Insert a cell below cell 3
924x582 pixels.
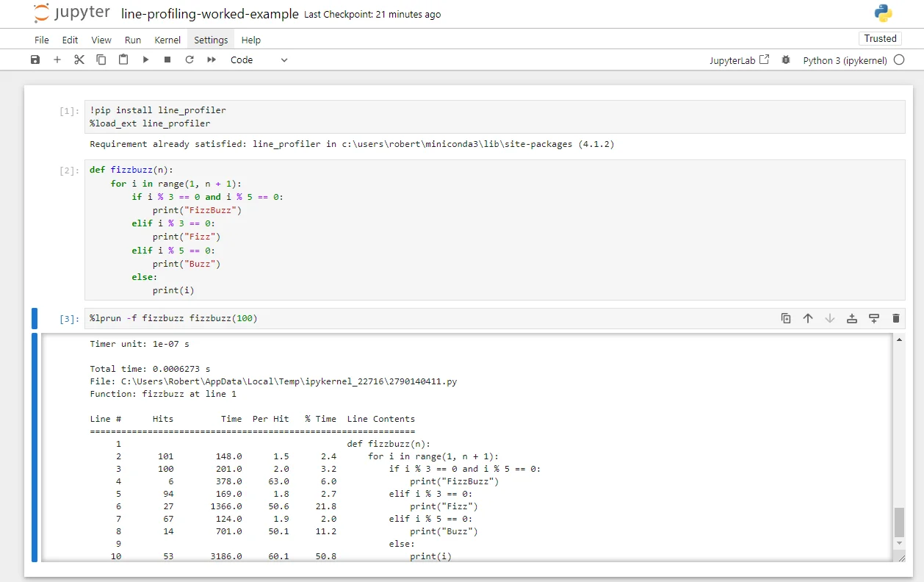874,318
